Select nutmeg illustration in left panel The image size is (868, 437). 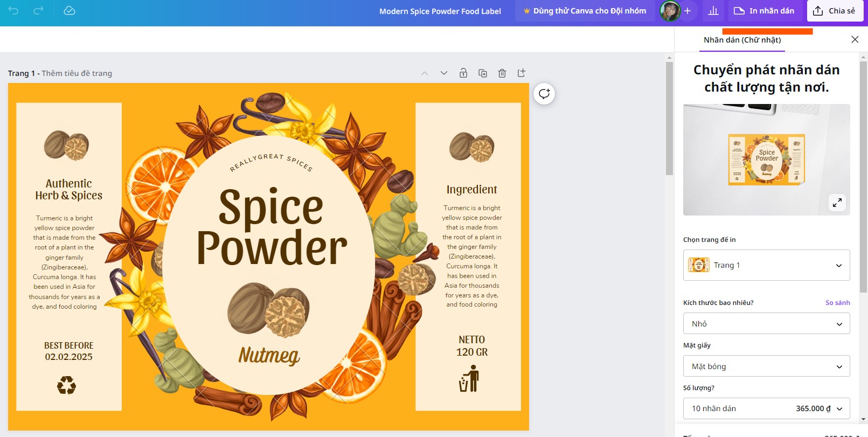tap(67, 145)
